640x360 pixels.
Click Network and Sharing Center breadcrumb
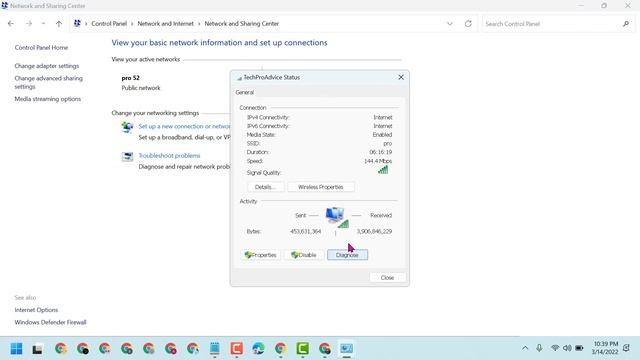pos(242,24)
